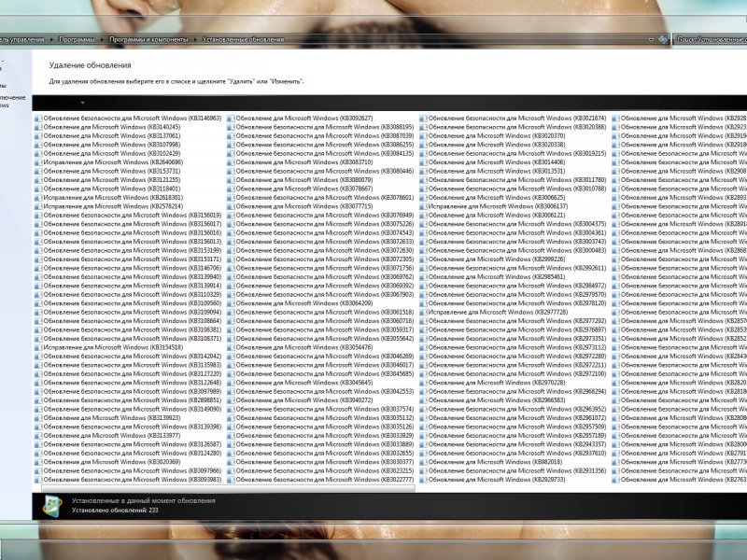The height and width of the screenshot is (560, 747).
Task: Choose security update KB3084135
Action: (320, 154)
